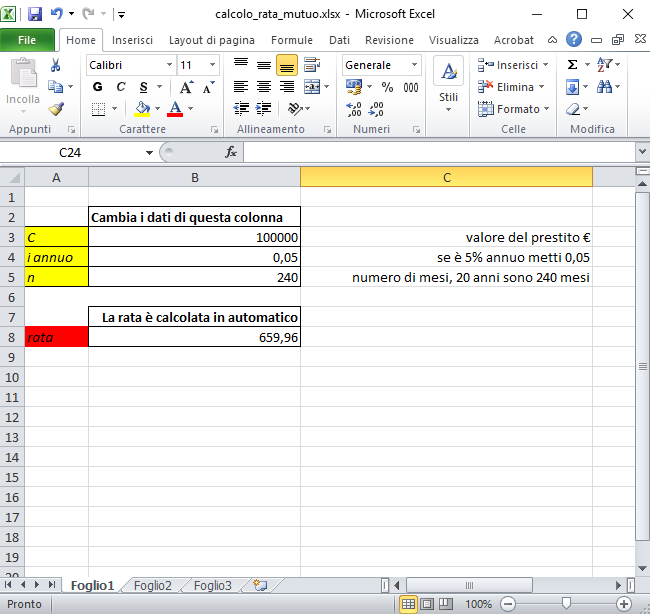The width and height of the screenshot is (650, 614).
Task: Click the Wrap Text icon
Action: [x=312, y=65]
